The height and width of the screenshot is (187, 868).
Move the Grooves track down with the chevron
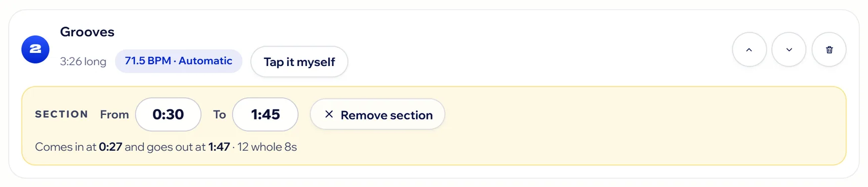point(789,49)
